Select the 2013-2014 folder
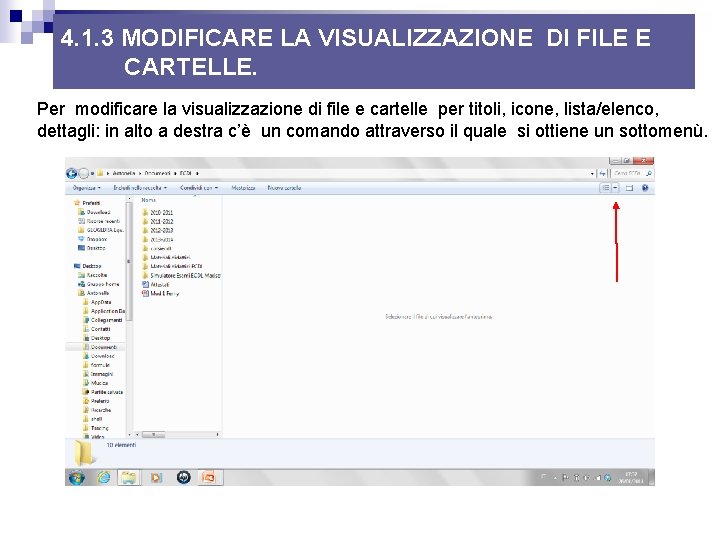 158,240
